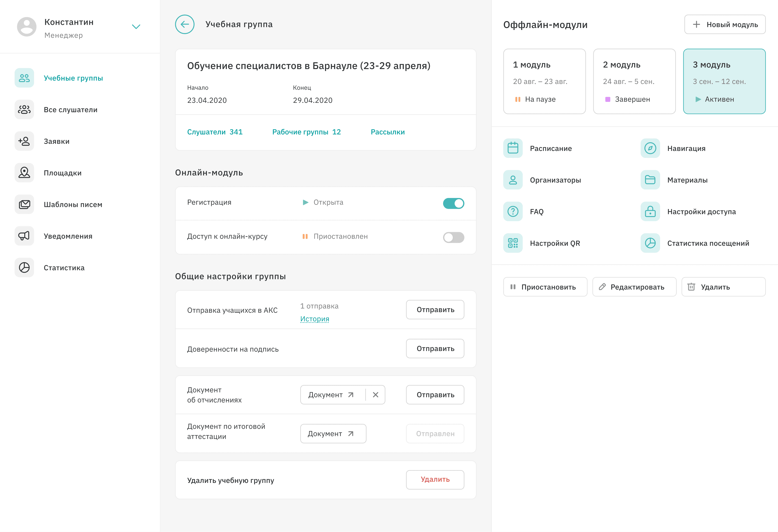778x532 pixels.
Task: Remove the attached Документ with X
Action: [375, 395]
